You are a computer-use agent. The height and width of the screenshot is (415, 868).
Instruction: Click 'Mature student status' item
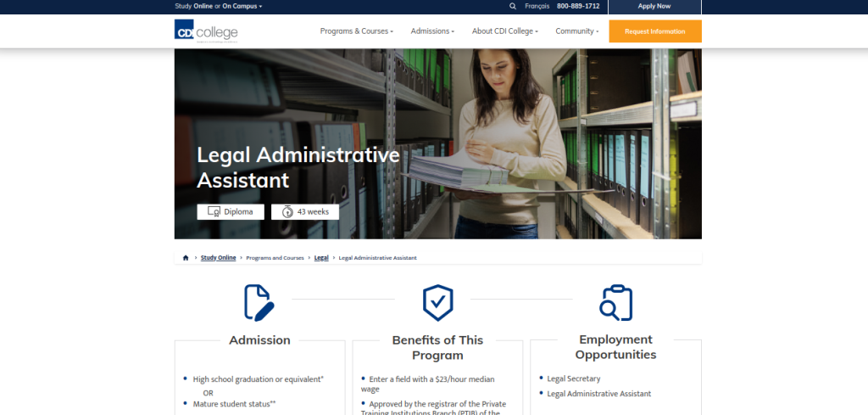pos(234,404)
